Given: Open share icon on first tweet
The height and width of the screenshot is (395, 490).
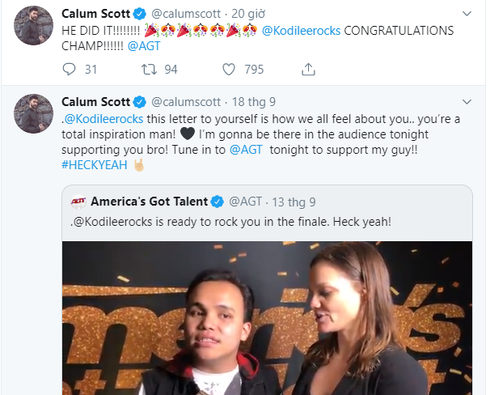Looking at the screenshot, I should point(308,69).
